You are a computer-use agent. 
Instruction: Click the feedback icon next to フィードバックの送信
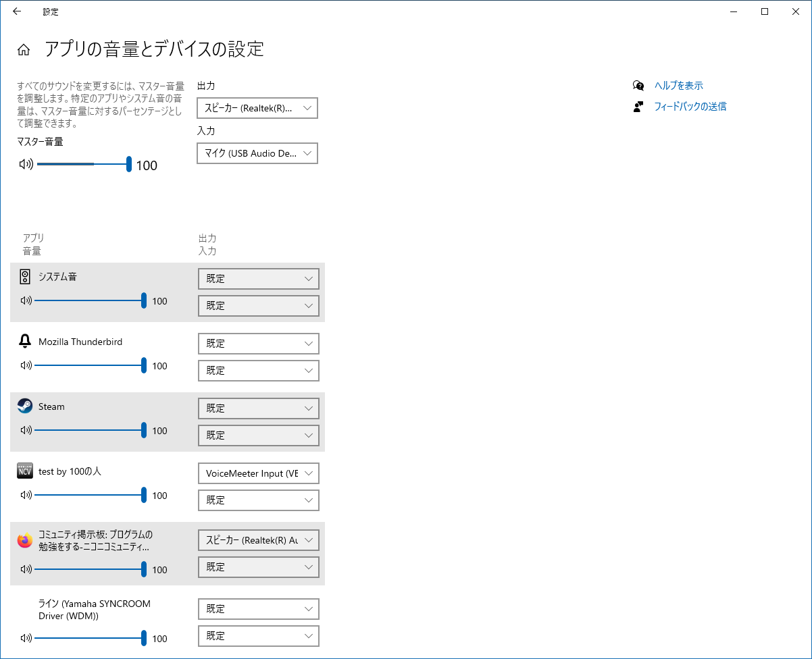tap(638, 106)
